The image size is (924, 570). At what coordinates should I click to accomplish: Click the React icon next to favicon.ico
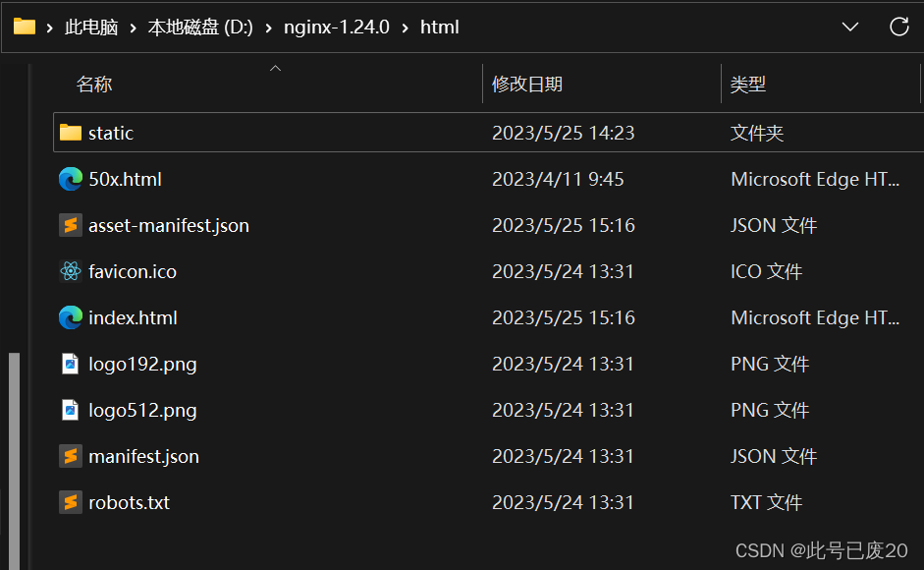tap(69, 271)
